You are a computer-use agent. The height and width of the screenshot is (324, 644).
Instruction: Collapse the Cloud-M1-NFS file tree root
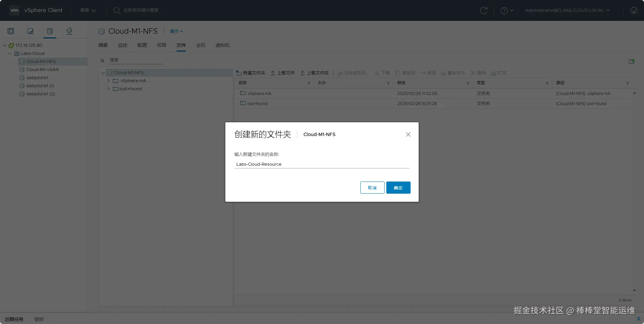(103, 73)
